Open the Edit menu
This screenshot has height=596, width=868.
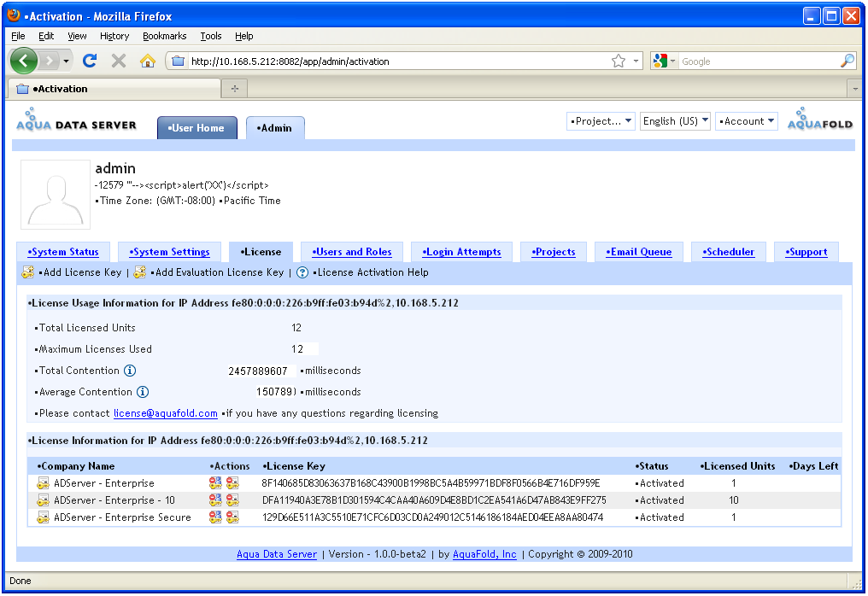tap(46, 36)
